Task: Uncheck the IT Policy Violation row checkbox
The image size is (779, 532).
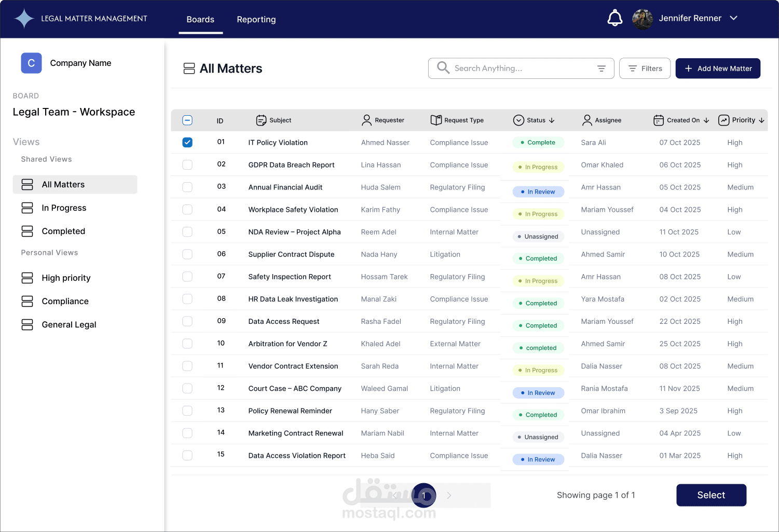Action: point(187,142)
